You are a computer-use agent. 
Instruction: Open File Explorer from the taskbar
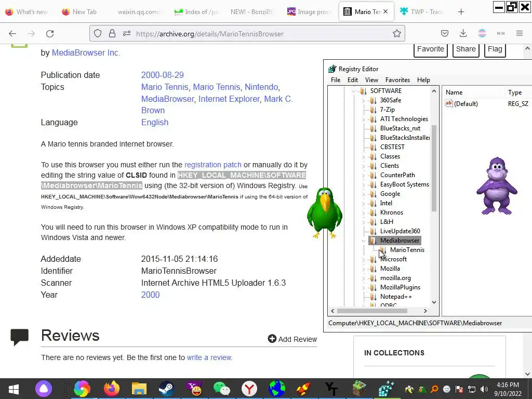139,389
